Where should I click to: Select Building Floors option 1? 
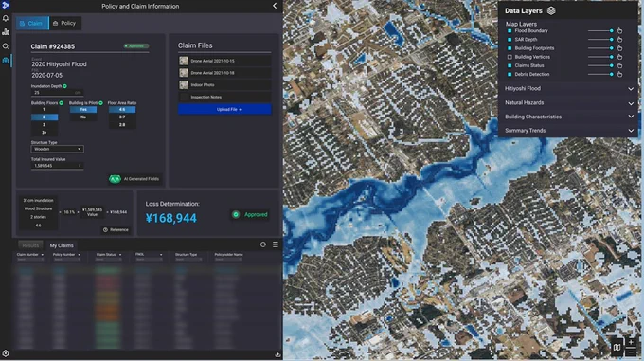(45, 110)
